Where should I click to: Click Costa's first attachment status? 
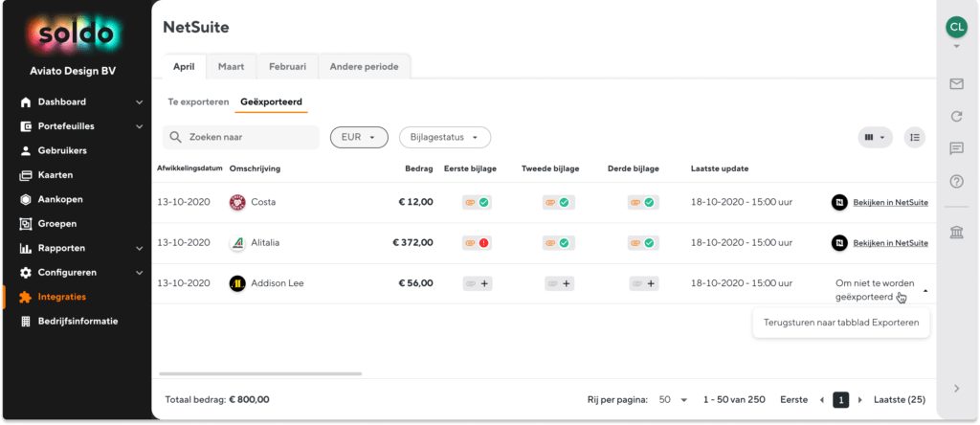click(x=477, y=203)
